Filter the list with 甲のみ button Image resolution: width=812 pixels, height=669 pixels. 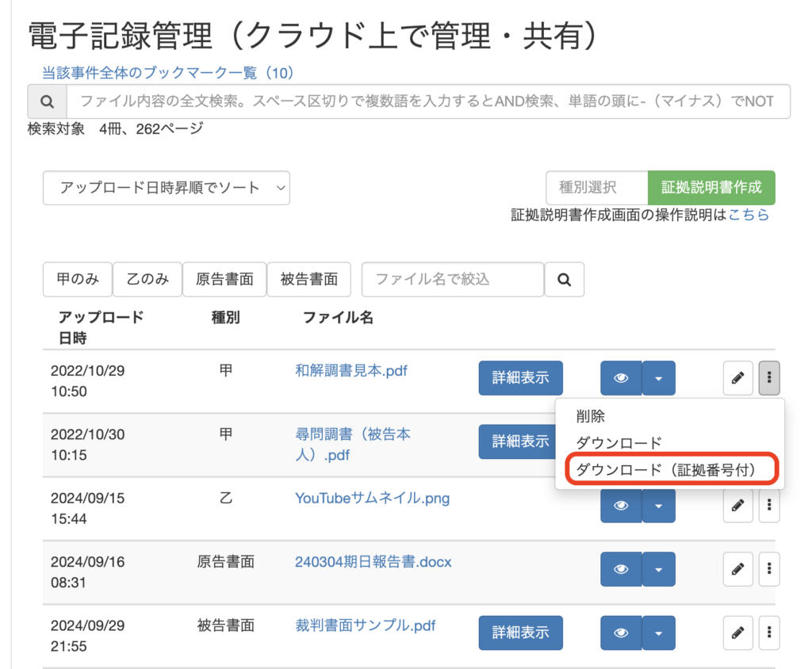point(78,279)
